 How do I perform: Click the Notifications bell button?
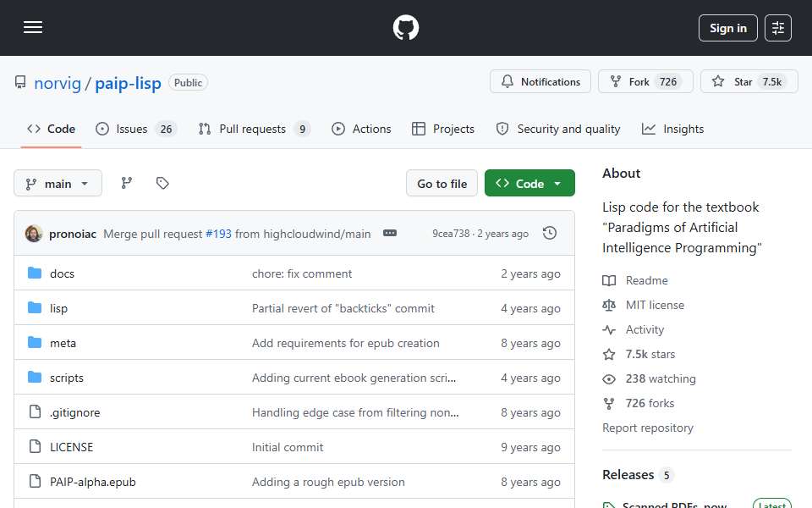coord(540,82)
